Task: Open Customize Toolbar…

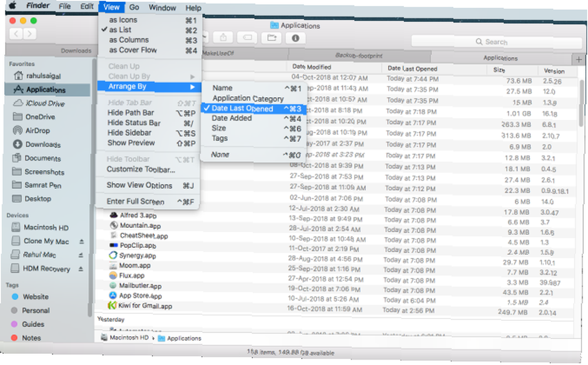Action: pyautogui.click(x=148, y=170)
